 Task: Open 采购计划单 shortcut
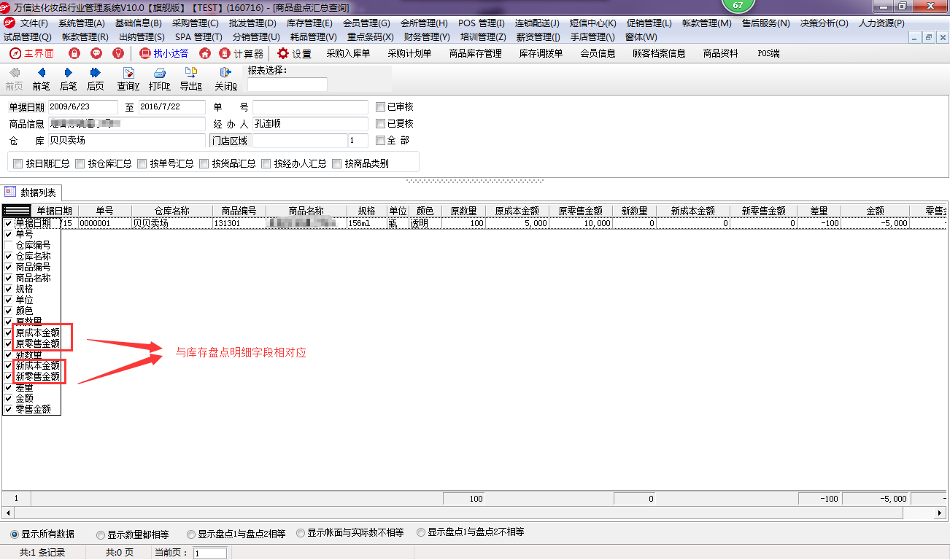coord(409,53)
